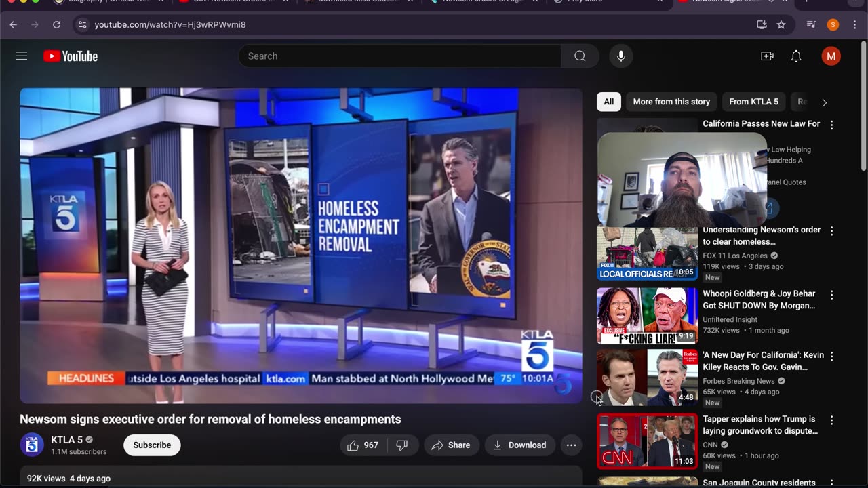
Task: Open 'A New Day For California' video title
Action: (x=763, y=361)
